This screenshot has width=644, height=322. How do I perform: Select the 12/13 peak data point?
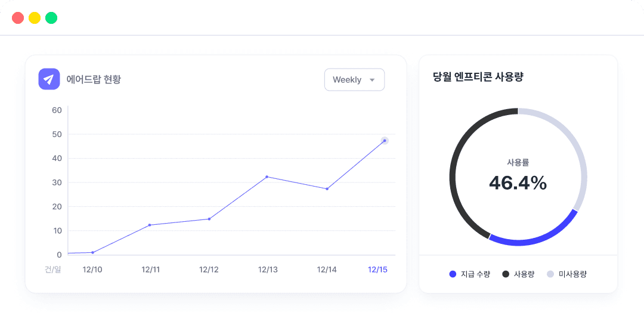tap(267, 177)
